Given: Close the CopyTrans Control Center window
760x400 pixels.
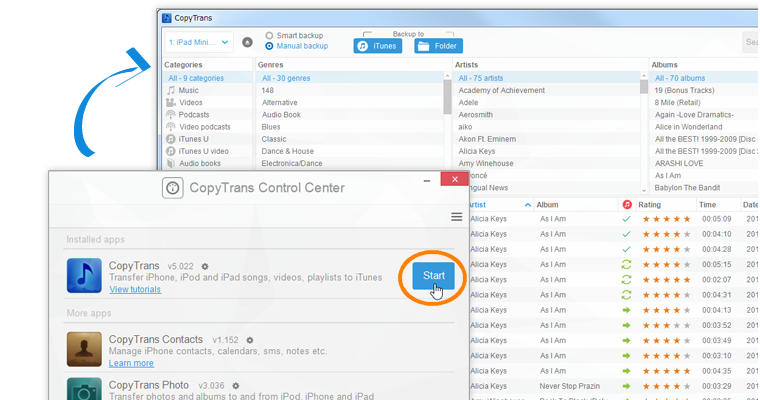Looking at the screenshot, I should [454, 179].
